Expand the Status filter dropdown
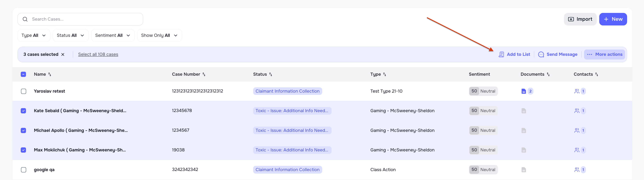 71,35
